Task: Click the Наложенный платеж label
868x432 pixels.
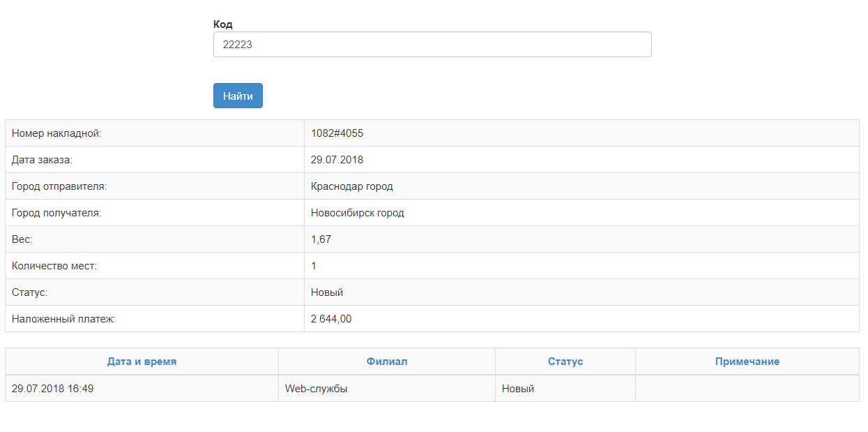Action: click(63, 319)
